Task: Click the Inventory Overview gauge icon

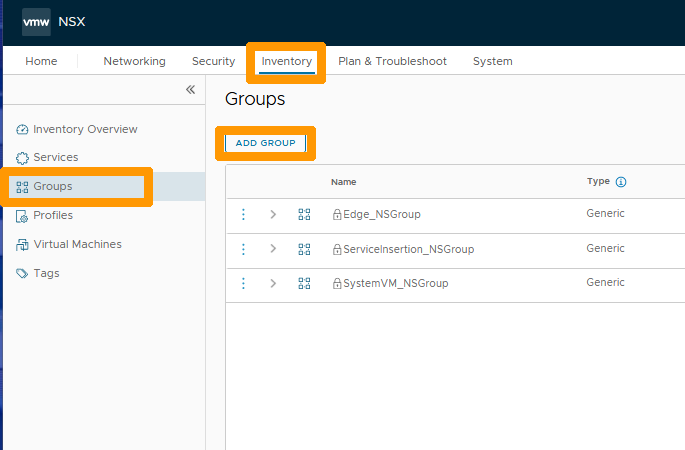Action: [22, 129]
